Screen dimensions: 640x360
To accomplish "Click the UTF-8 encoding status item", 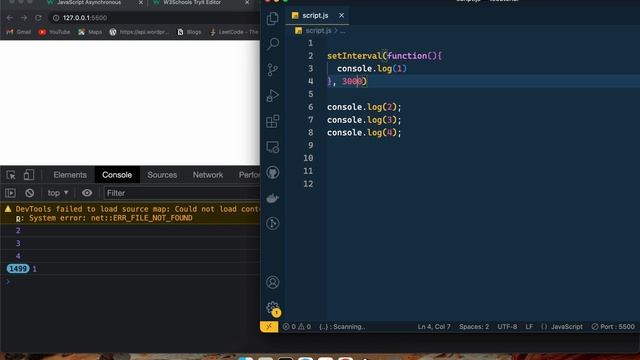I will pos(507,327).
